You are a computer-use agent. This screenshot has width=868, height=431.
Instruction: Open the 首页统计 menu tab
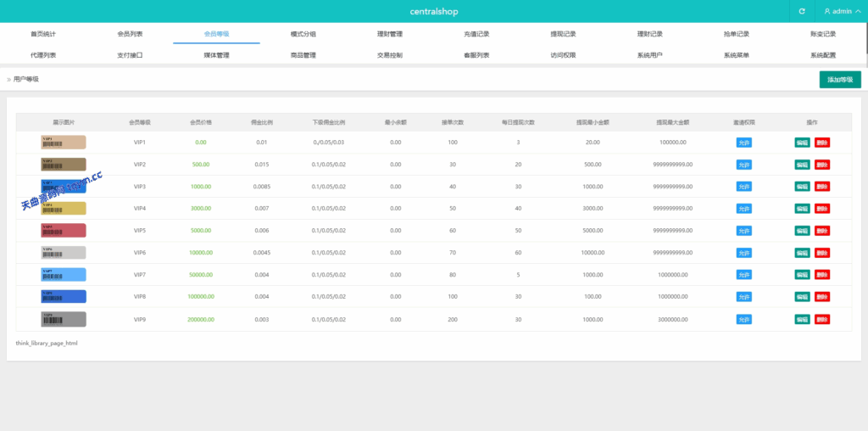pyautogui.click(x=43, y=34)
